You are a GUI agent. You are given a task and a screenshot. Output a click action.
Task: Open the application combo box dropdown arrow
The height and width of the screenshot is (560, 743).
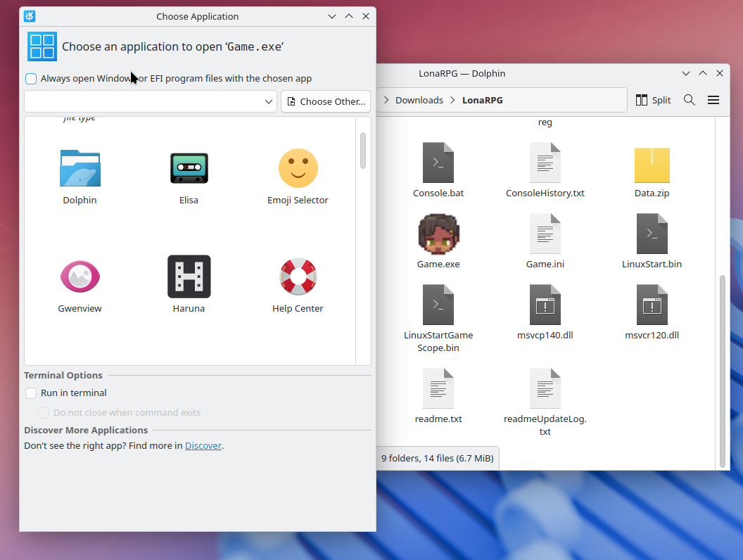[269, 101]
